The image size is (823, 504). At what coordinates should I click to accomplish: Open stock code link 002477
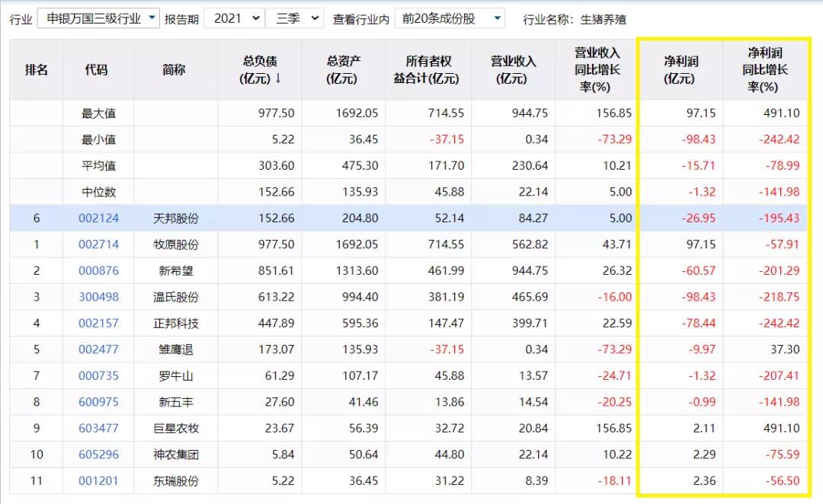coord(98,349)
